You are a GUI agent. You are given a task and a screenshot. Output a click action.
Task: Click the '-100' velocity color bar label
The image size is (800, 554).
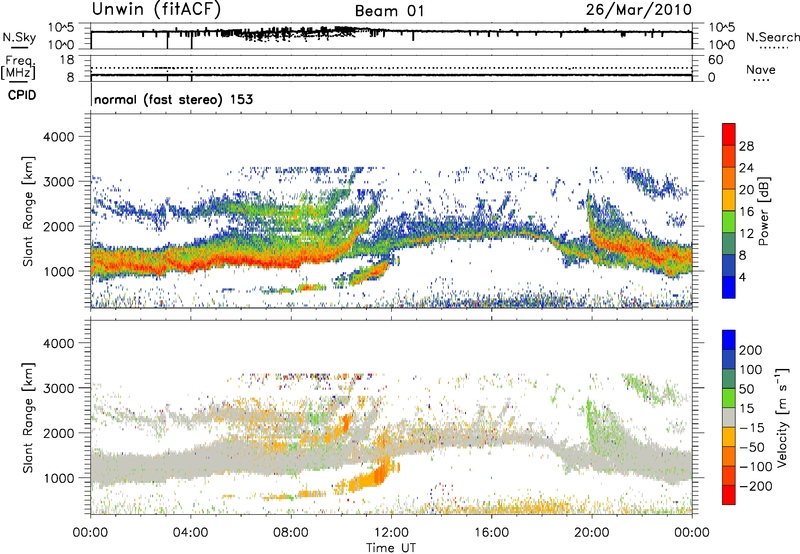pos(756,467)
